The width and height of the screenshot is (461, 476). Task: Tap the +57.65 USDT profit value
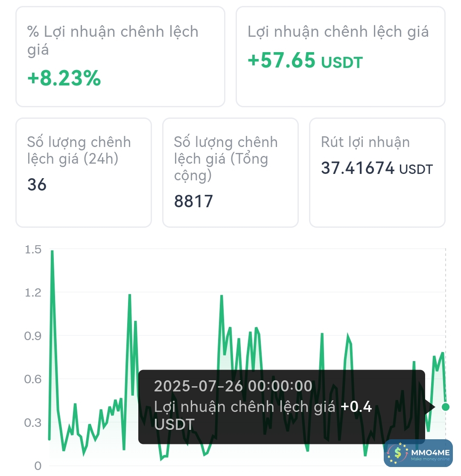pos(305,61)
